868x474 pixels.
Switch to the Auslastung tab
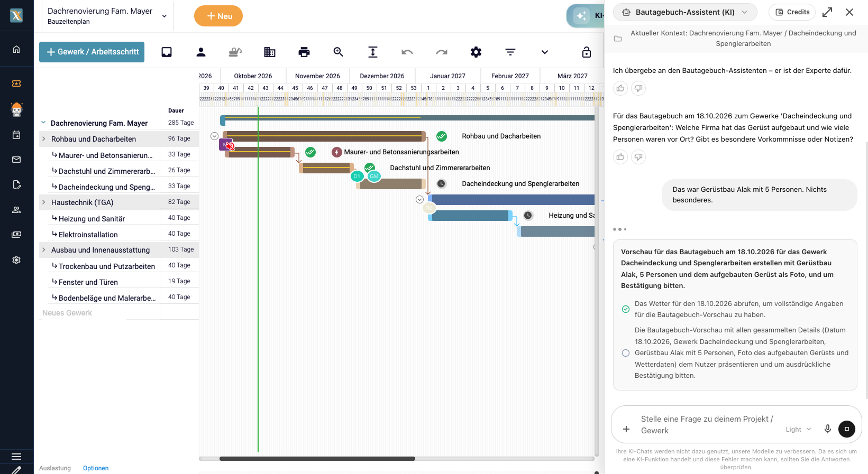pos(55,468)
